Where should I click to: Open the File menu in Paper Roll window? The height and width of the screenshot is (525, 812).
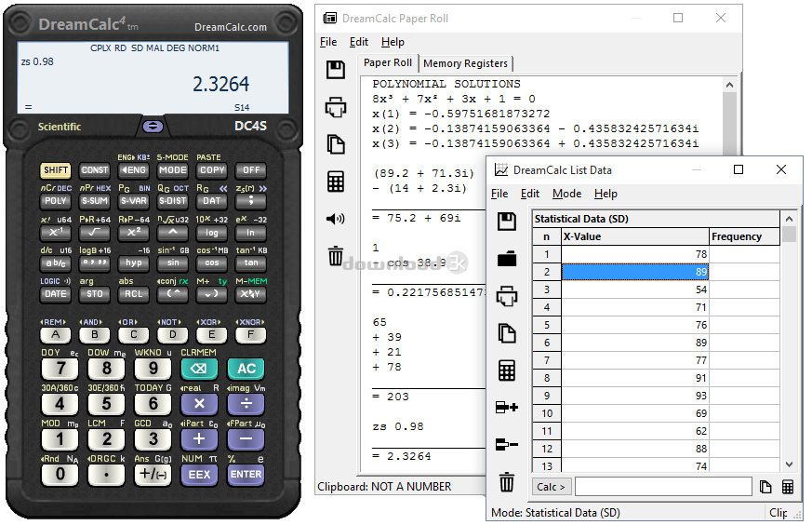(328, 42)
